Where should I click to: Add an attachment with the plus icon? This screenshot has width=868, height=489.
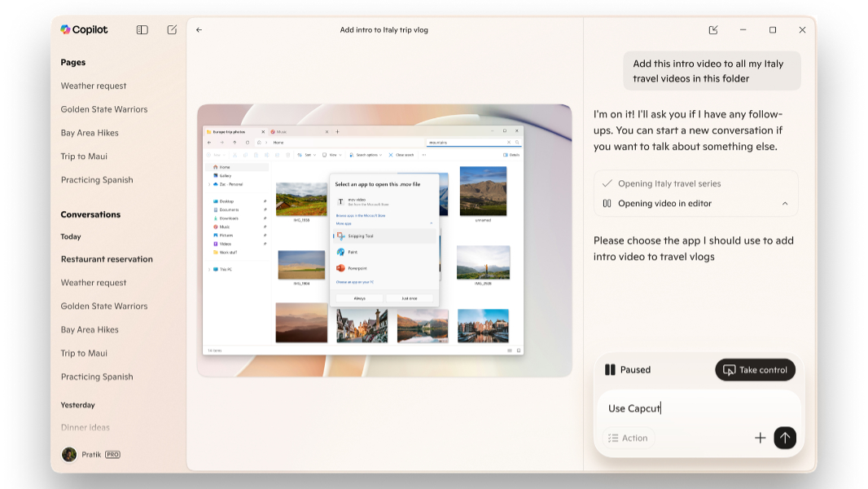[x=760, y=438]
